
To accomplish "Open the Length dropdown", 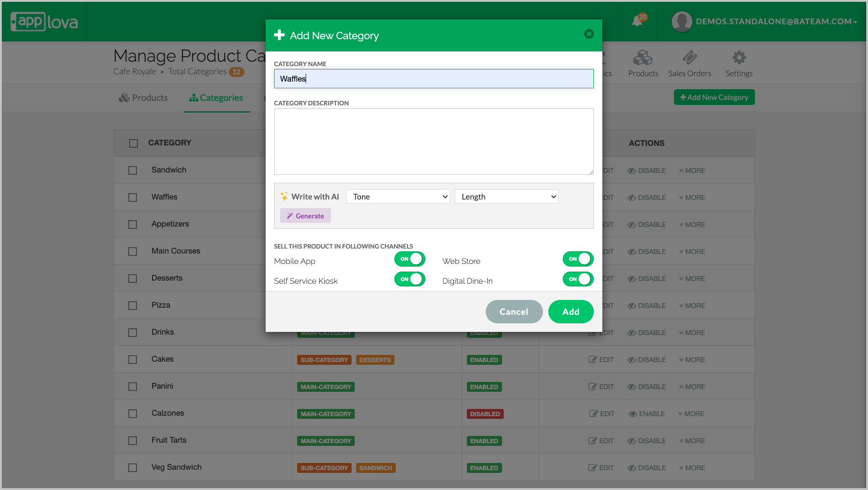I will coord(506,197).
